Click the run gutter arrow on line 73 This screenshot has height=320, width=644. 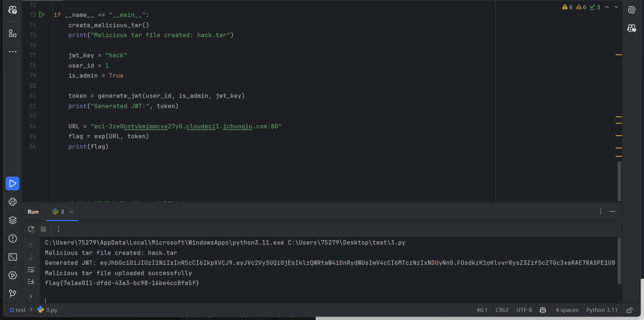[42, 15]
